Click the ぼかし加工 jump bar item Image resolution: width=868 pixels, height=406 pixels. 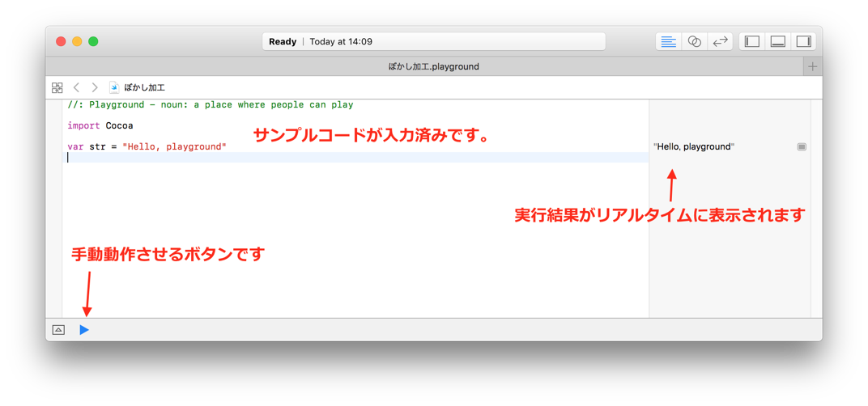click(x=144, y=87)
